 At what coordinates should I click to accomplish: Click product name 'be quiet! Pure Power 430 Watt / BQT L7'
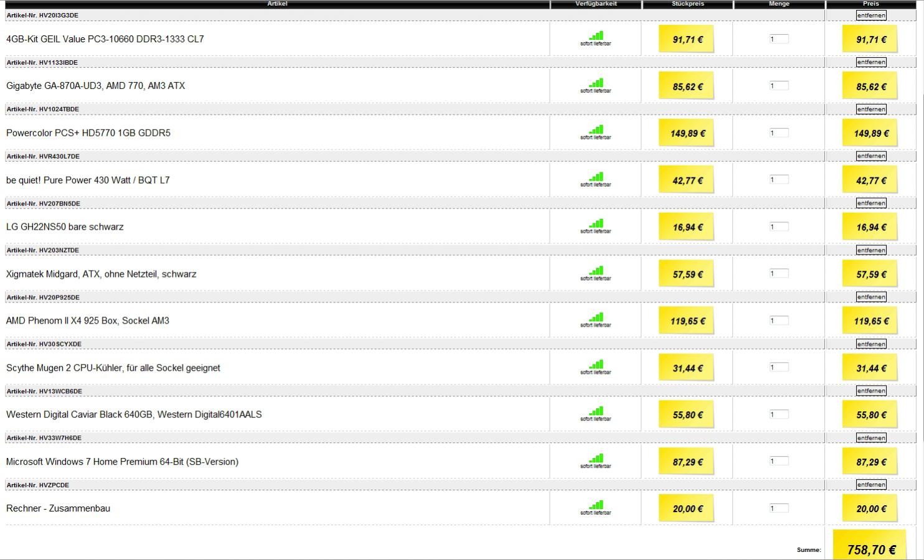pos(88,180)
